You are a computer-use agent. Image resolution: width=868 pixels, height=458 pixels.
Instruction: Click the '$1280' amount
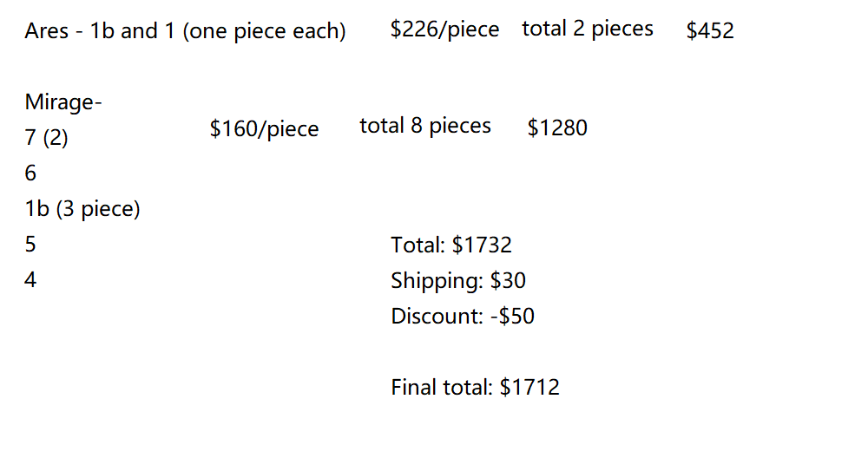(556, 128)
